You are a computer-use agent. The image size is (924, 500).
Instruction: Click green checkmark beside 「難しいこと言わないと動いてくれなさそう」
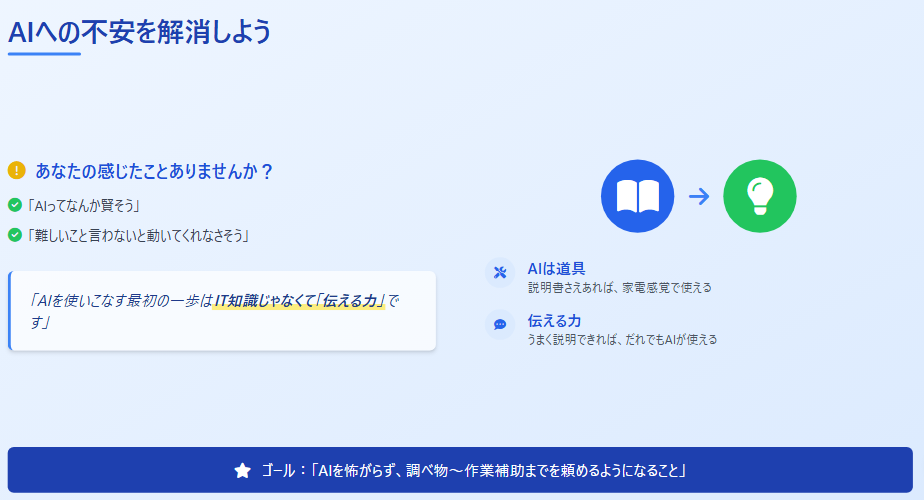[15, 235]
